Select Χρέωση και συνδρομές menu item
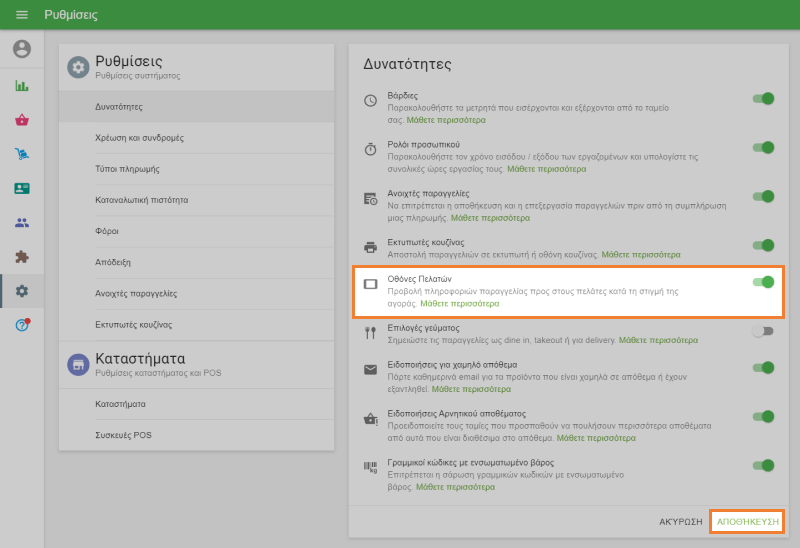Image resolution: width=800 pixels, height=548 pixels. tap(139, 137)
